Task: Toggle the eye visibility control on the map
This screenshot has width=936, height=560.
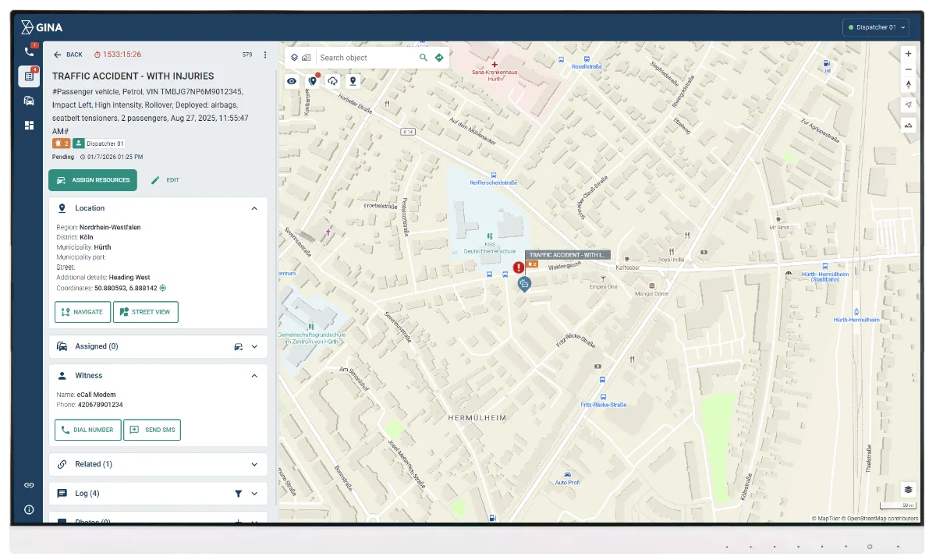Action: pos(291,81)
